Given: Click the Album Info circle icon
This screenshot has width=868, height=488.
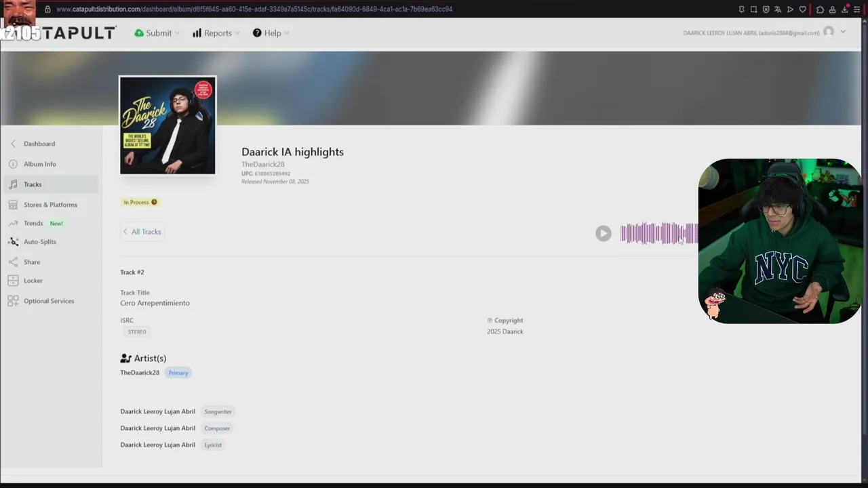Looking at the screenshot, I should click(x=13, y=164).
